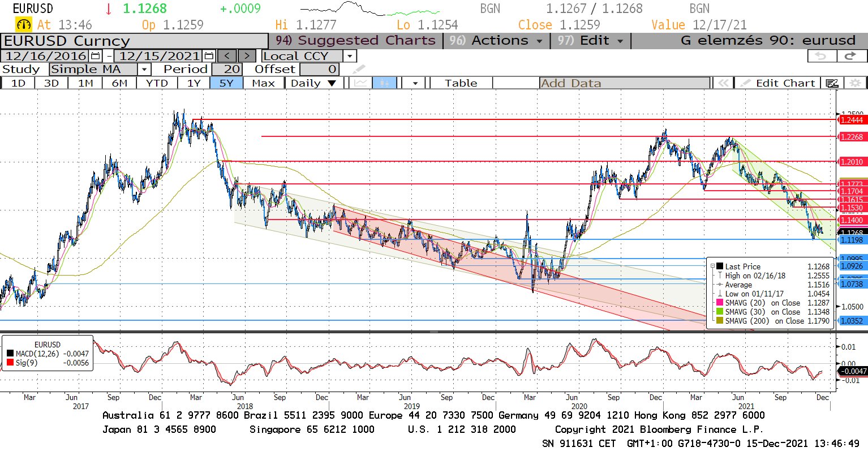Click the Average marker icon in legend

[720, 285]
